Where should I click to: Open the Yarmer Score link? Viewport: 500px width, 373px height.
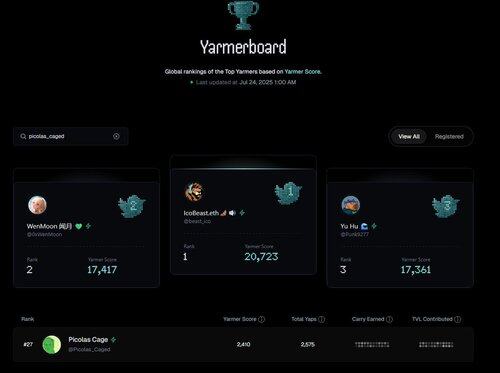(302, 72)
